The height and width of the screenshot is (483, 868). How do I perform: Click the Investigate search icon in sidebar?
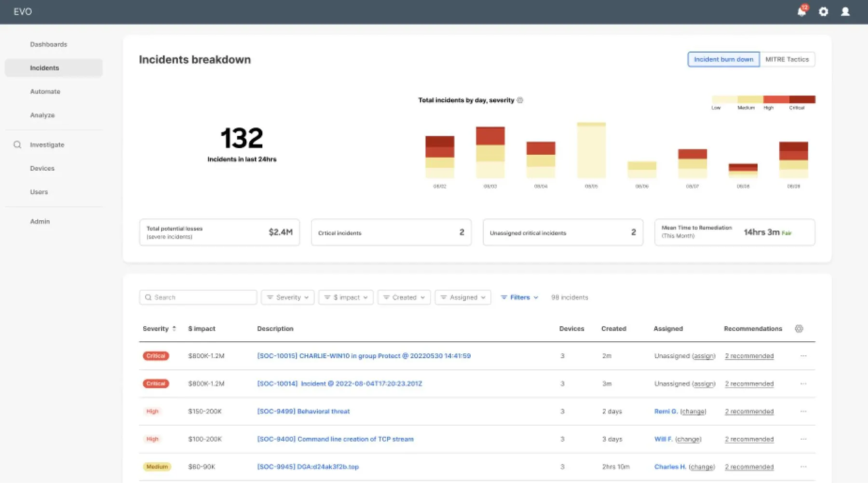pos(17,145)
